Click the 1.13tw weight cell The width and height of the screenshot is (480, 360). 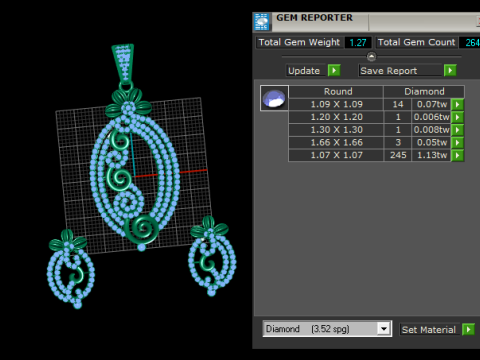coord(431,155)
